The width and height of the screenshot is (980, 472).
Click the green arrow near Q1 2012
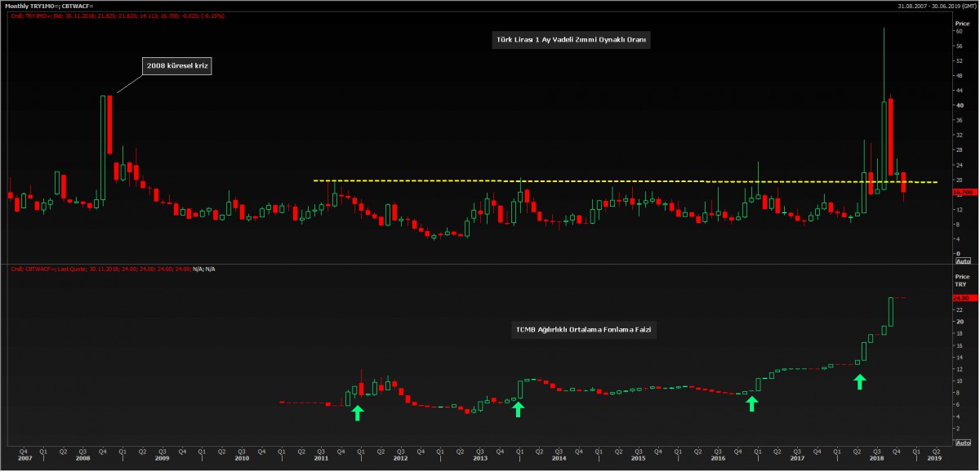point(358,412)
